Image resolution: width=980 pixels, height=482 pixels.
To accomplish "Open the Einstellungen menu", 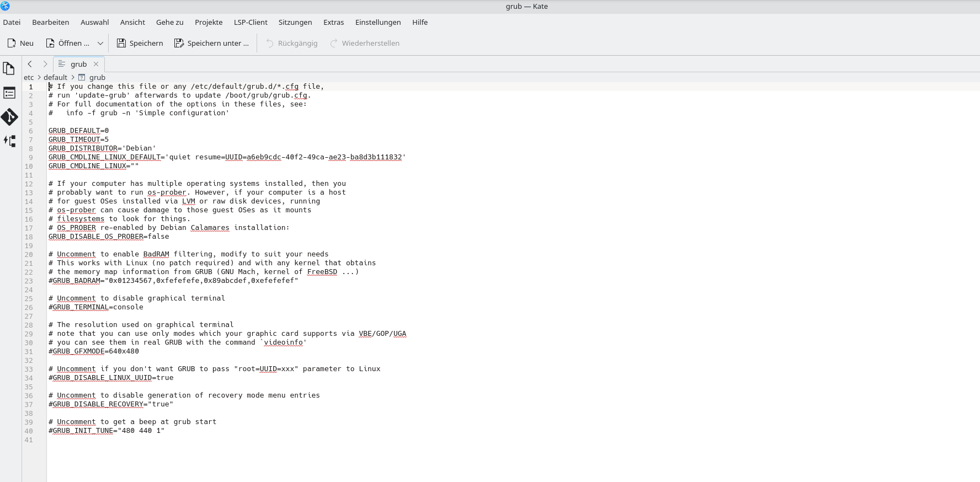I will 378,22.
